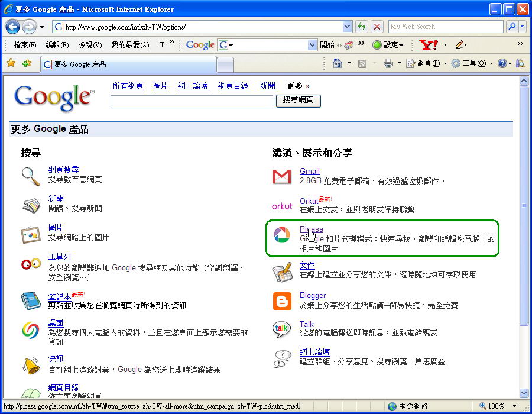Open Blogger via its orange B icon
The width and height of the screenshot is (532, 414).
click(282, 301)
